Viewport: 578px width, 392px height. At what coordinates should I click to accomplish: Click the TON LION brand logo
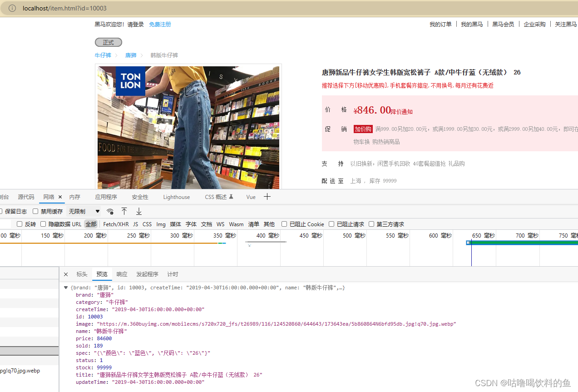coord(130,81)
